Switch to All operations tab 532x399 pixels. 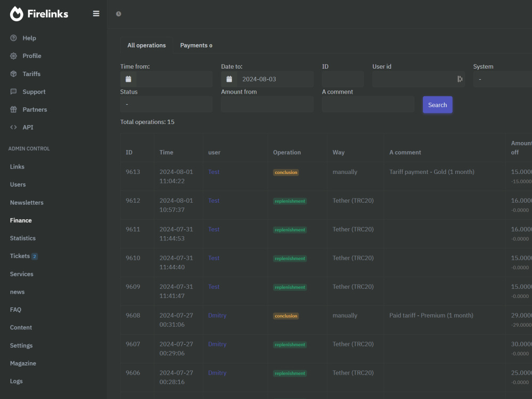147,45
